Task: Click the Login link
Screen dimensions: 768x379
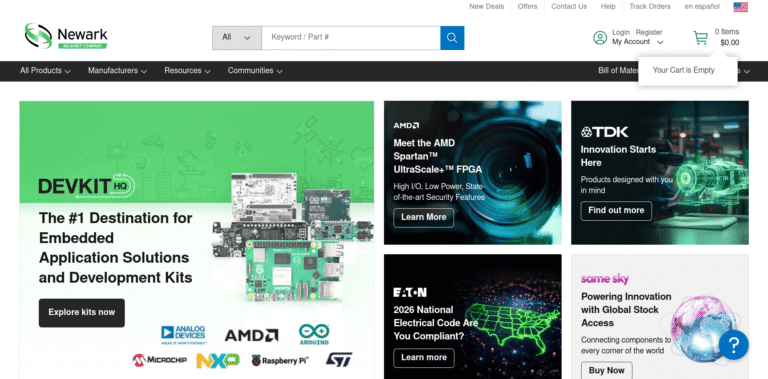Action: coord(621,32)
